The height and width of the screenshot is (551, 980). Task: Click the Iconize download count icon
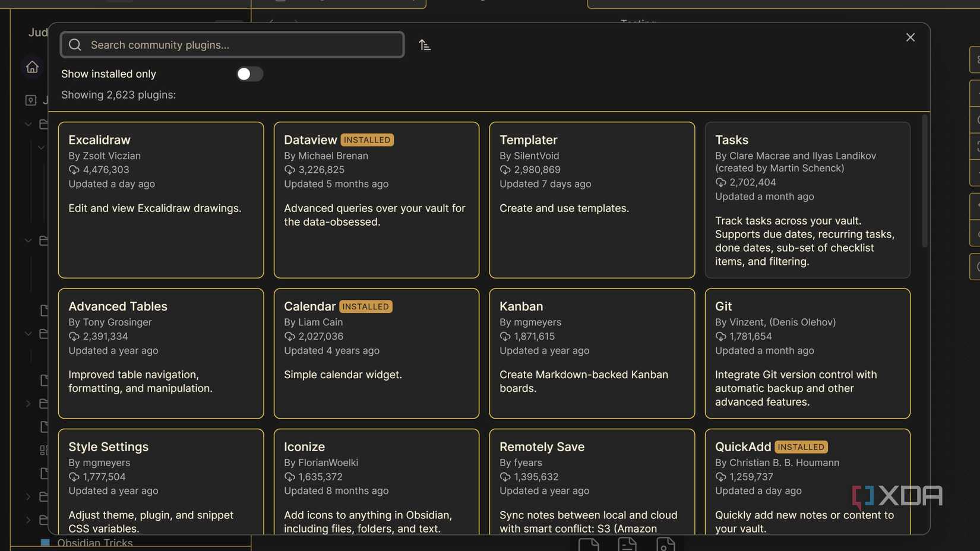(x=289, y=477)
